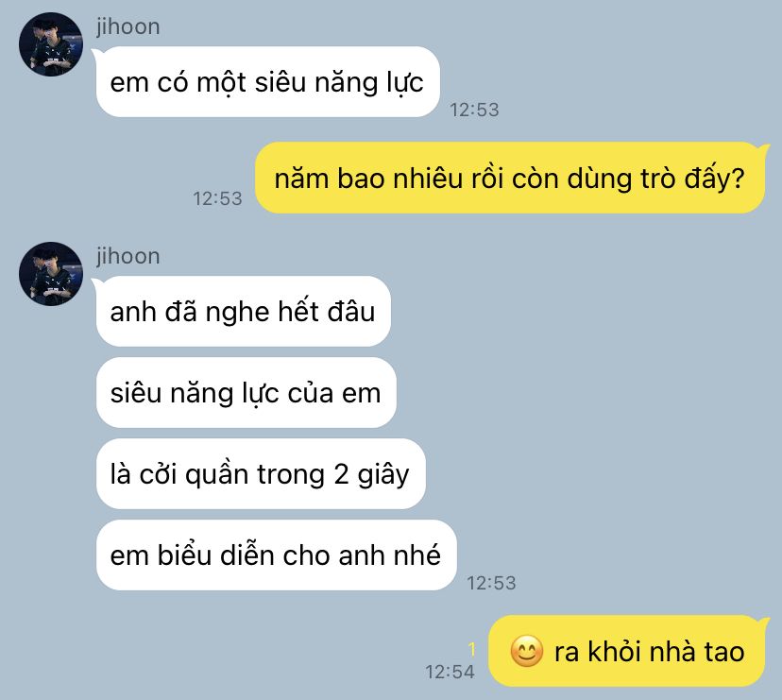The height and width of the screenshot is (700, 782).
Task: Select message 'em biểu diễn cho anh nhé'
Action: pos(276,555)
